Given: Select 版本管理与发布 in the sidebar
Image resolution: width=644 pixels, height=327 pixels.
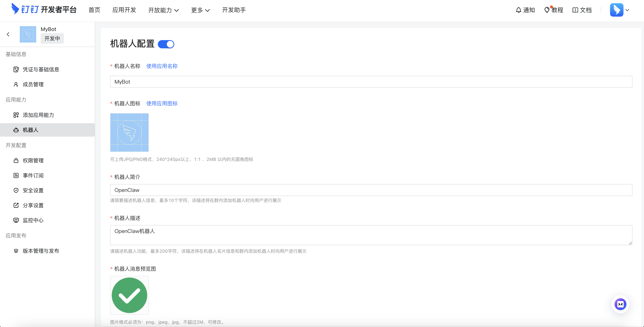Looking at the screenshot, I should (41, 251).
